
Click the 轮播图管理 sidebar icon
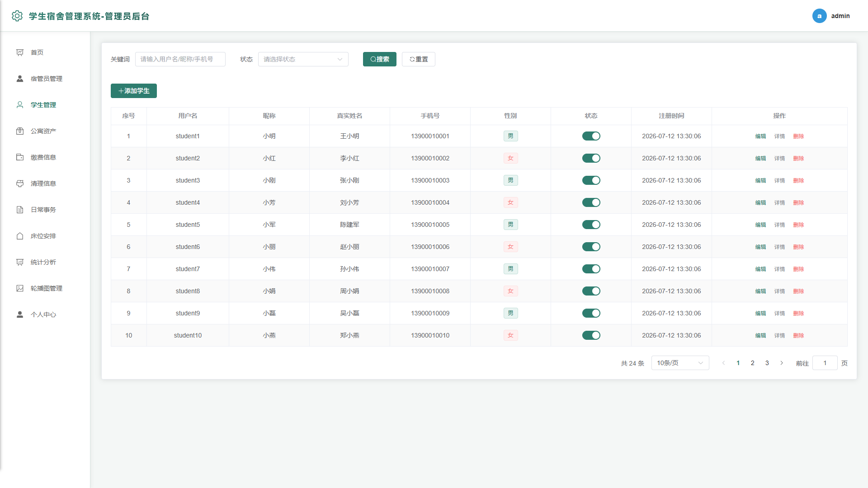[20, 288]
